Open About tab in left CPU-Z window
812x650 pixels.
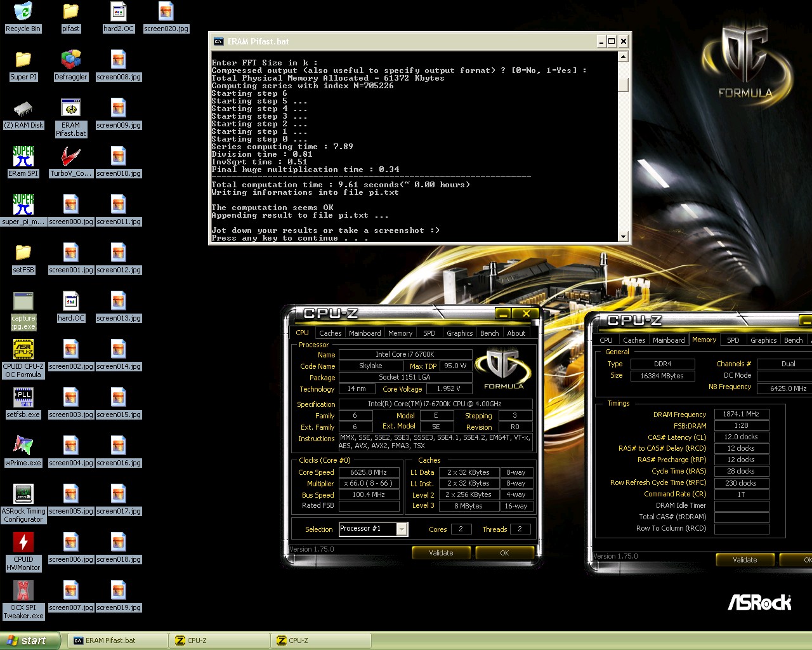516,333
